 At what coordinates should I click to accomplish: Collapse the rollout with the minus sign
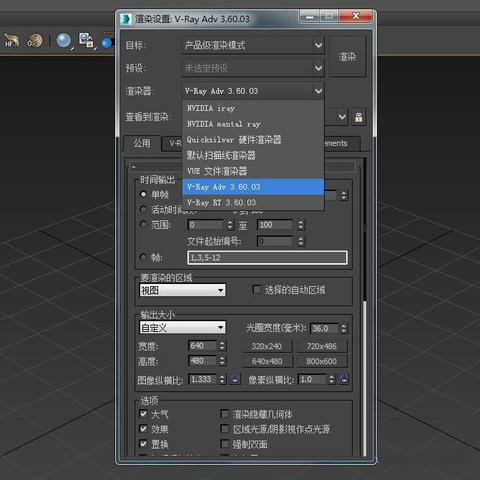134,166
